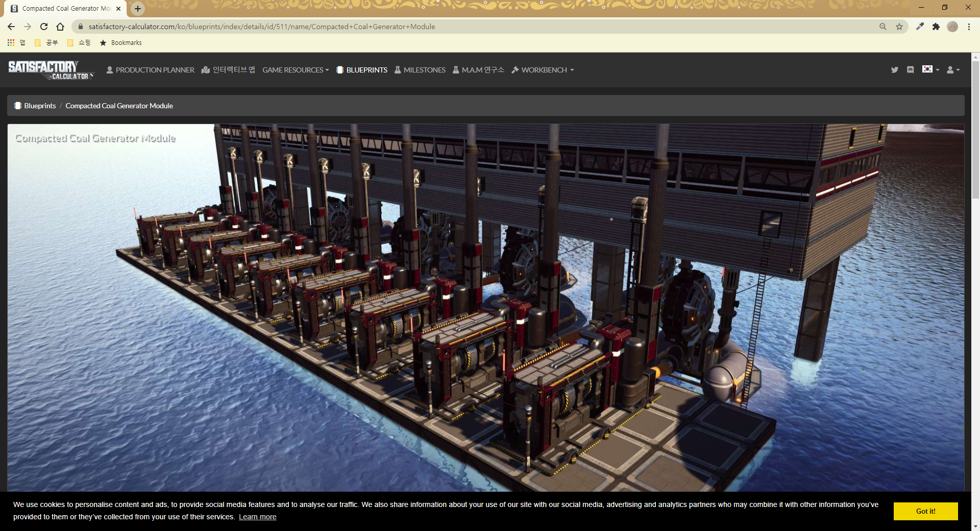This screenshot has height=531, width=980.
Task: Expand the user account dropdown
Action: [x=953, y=70]
